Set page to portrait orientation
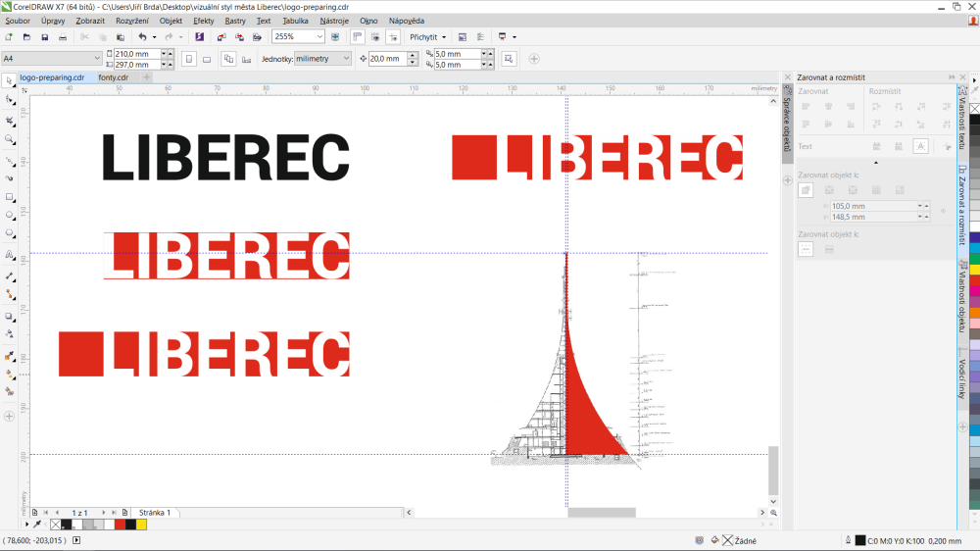980x551 pixels. point(189,59)
